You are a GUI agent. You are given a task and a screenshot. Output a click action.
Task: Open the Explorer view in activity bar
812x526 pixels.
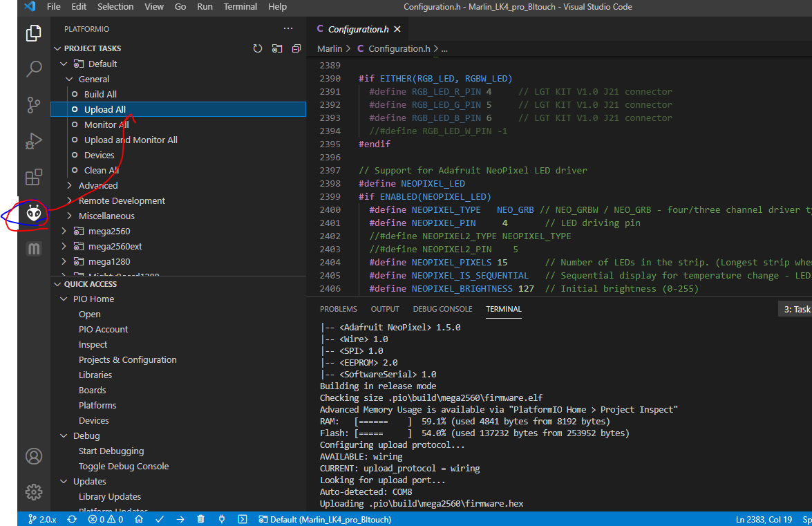(34, 33)
